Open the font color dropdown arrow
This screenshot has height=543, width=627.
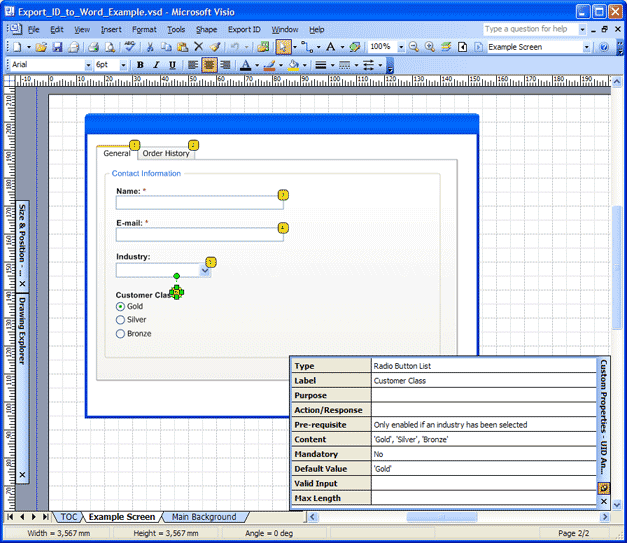[257, 65]
